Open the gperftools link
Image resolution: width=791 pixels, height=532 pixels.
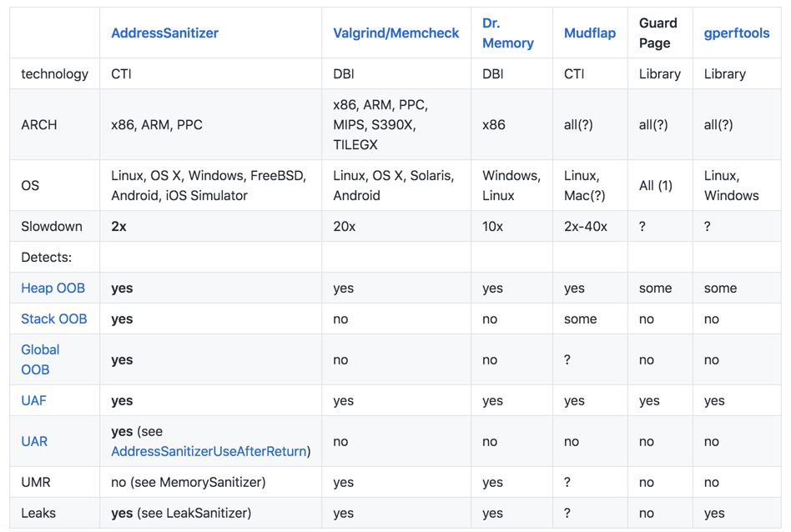[x=737, y=33]
